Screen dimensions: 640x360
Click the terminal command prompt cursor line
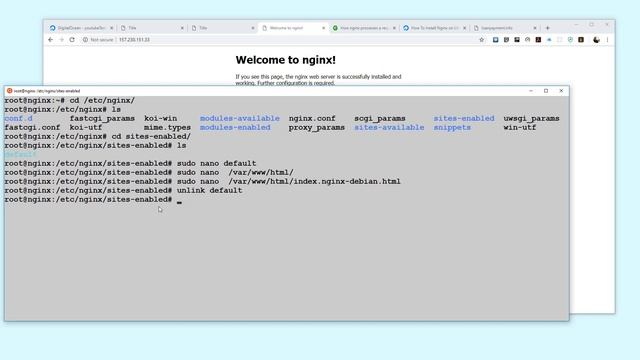click(93, 200)
